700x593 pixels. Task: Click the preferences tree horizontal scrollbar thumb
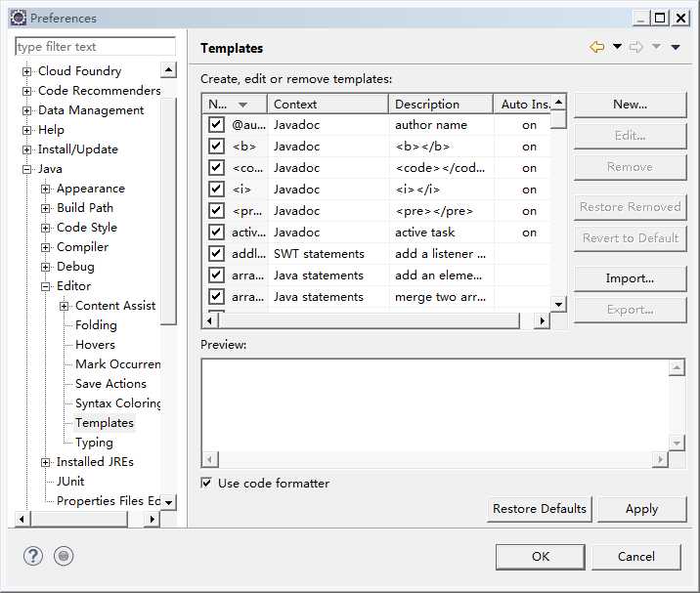pos(79,519)
